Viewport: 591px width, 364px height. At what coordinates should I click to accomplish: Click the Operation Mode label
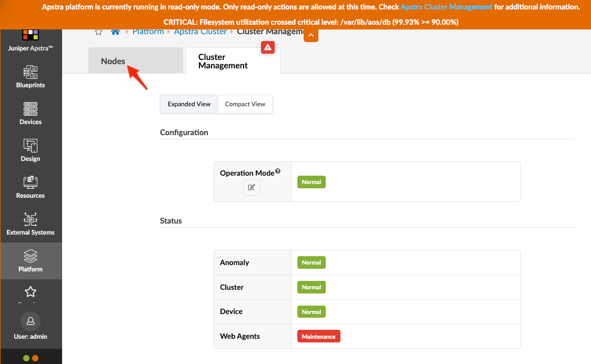coord(247,173)
